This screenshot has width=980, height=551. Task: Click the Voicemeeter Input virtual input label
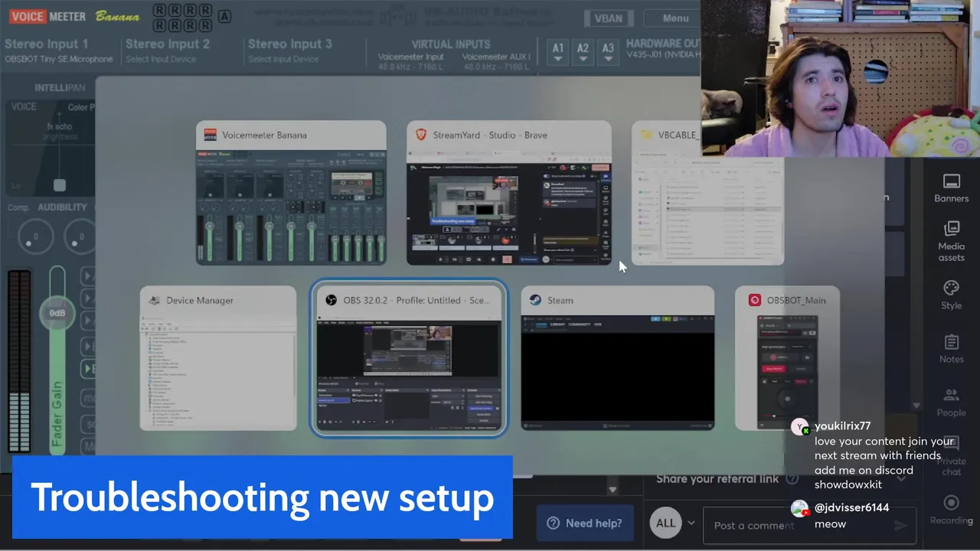tap(411, 57)
